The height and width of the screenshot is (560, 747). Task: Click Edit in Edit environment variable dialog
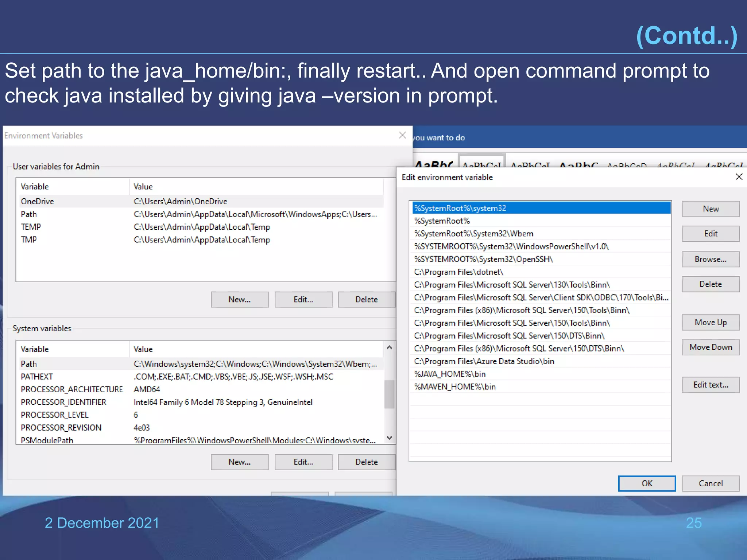click(711, 234)
